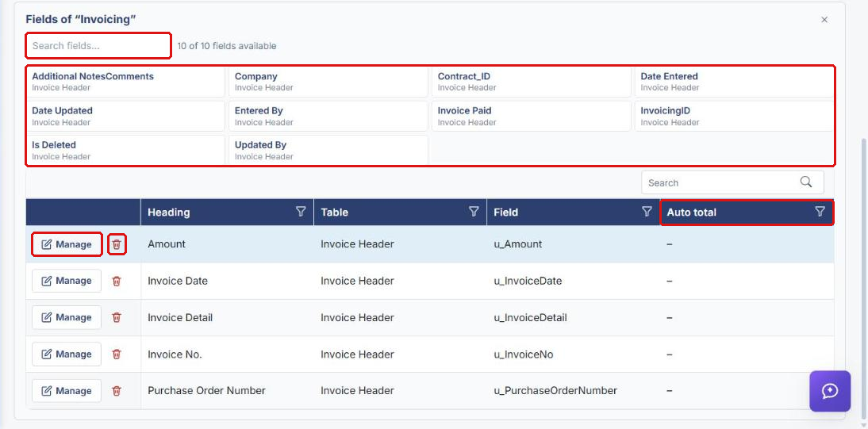This screenshot has width=868, height=429.
Task: Manage the Invoice Detail field
Action: 67,317
